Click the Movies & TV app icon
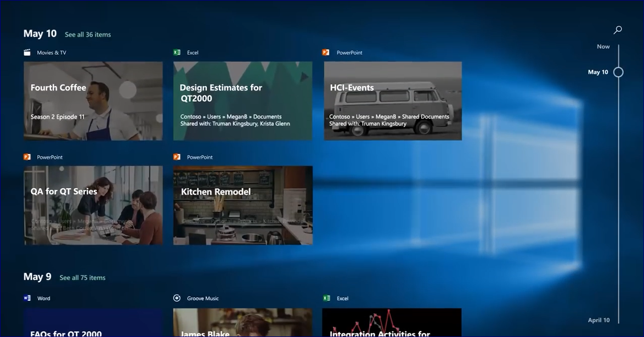This screenshot has width=644, height=337. [26, 52]
